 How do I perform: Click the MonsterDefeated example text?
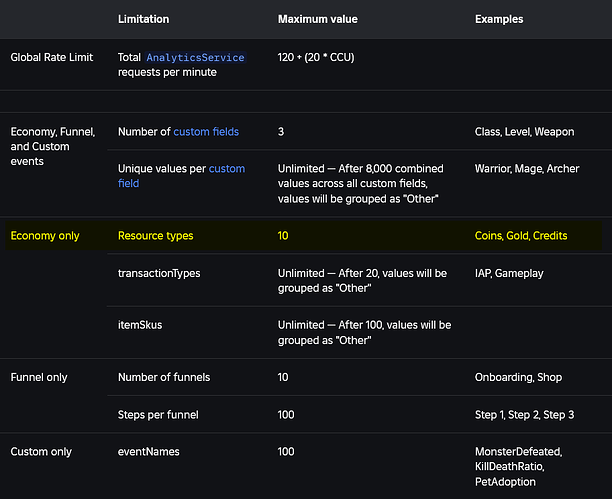pyautogui.click(x=518, y=452)
